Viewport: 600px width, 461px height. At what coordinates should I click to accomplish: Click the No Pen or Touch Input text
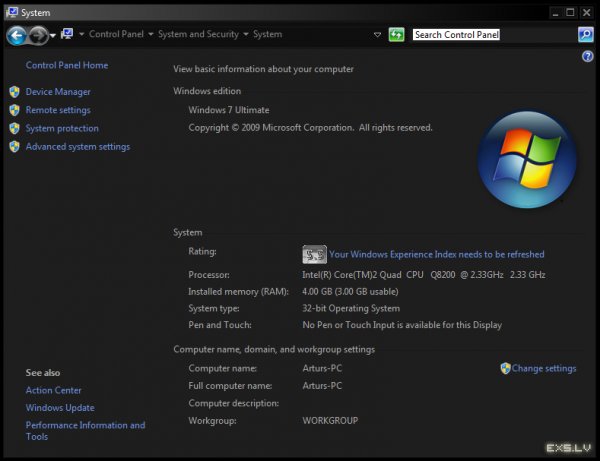pos(402,325)
